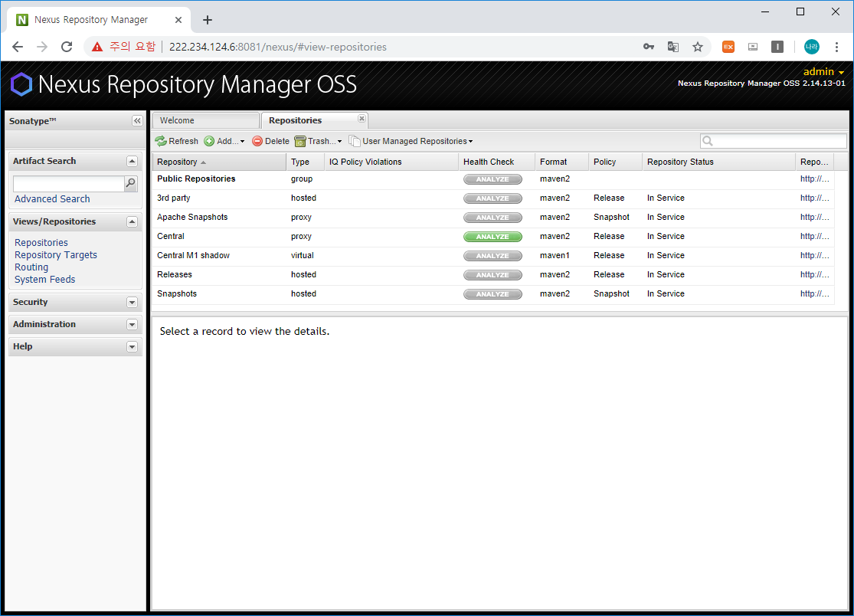Select the Snapshots repository row
This screenshot has height=616, width=854.
point(493,293)
